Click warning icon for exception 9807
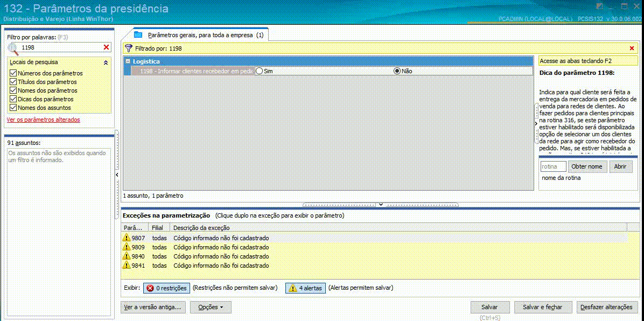 point(127,239)
